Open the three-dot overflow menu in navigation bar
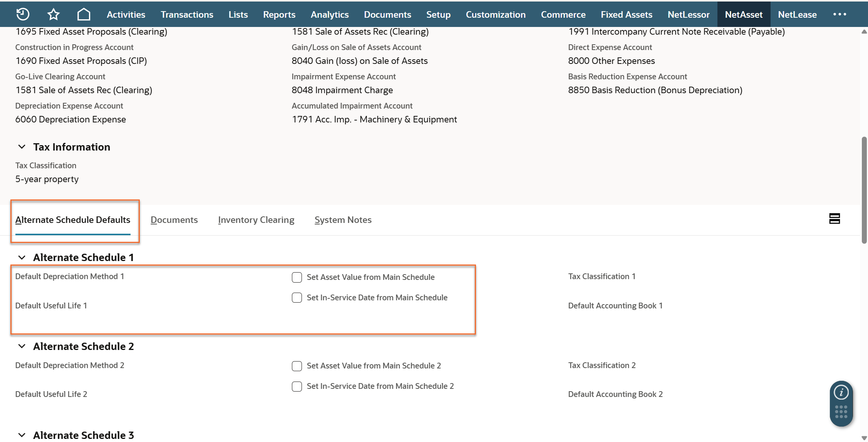868x442 pixels. tap(840, 14)
